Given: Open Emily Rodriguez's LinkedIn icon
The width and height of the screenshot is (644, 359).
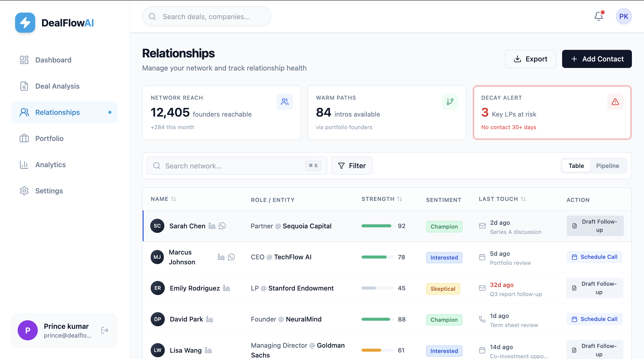Looking at the screenshot, I should click(x=226, y=288).
